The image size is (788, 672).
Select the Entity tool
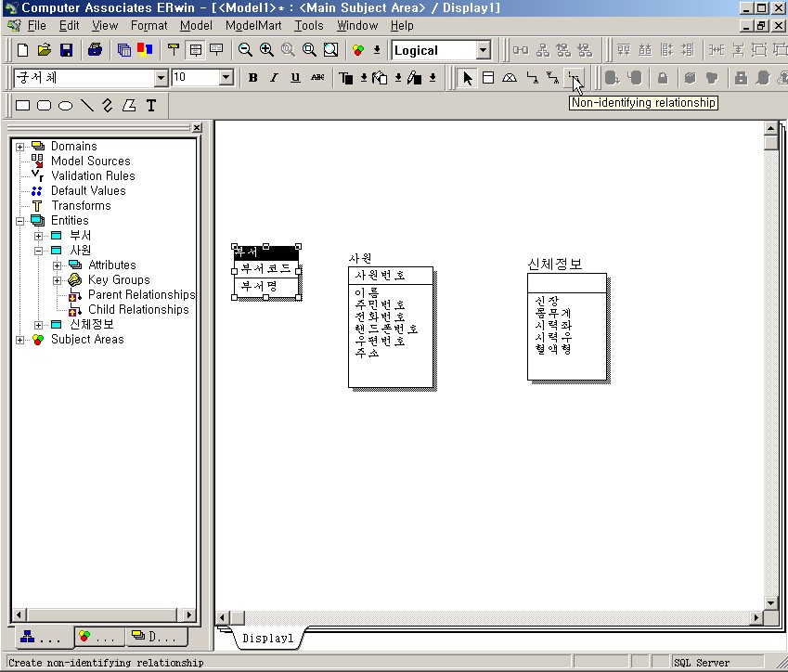[x=488, y=78]
